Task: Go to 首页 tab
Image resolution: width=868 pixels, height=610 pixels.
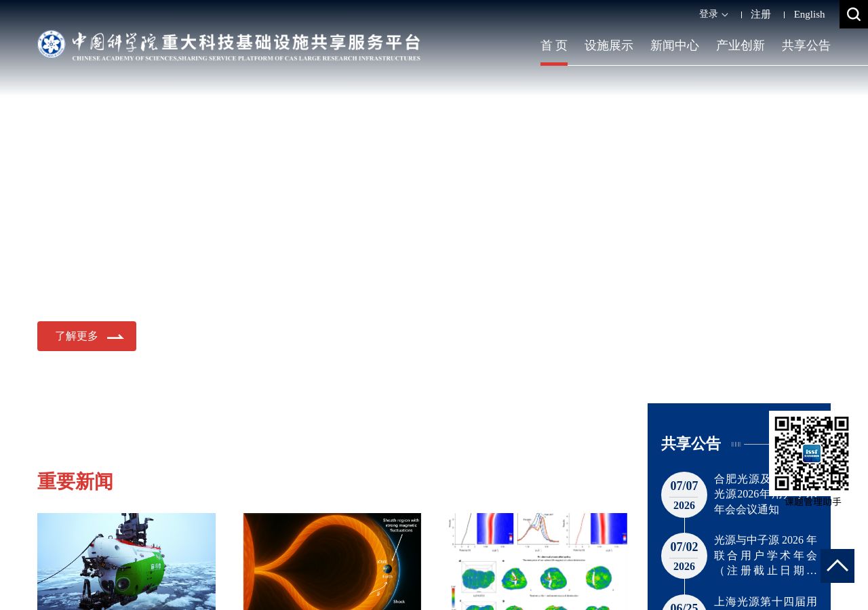Action: pyautogui.click(x=554, y=46)
